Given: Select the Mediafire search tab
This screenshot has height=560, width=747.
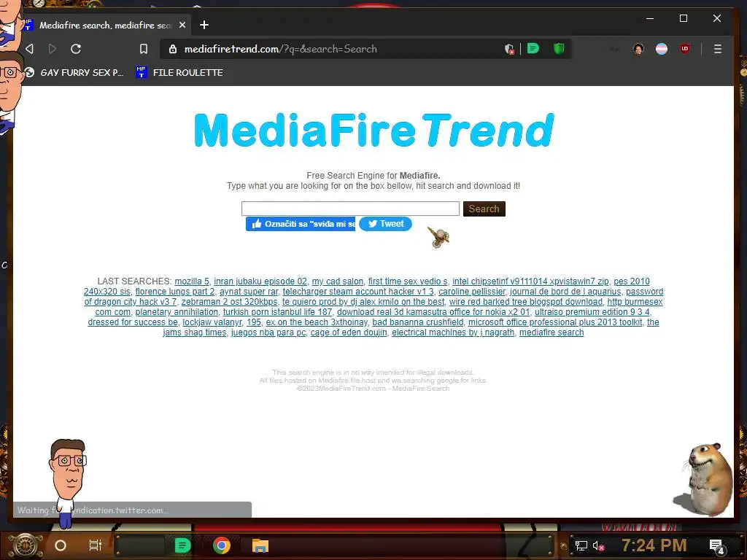Looking at the screenshot, I should click(105, 26).
